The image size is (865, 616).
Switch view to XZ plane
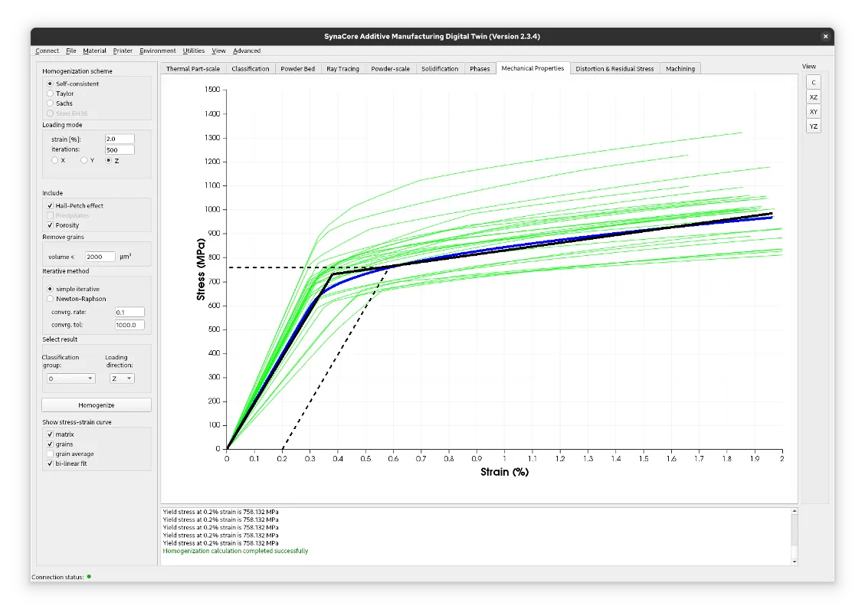click(814, 97)
